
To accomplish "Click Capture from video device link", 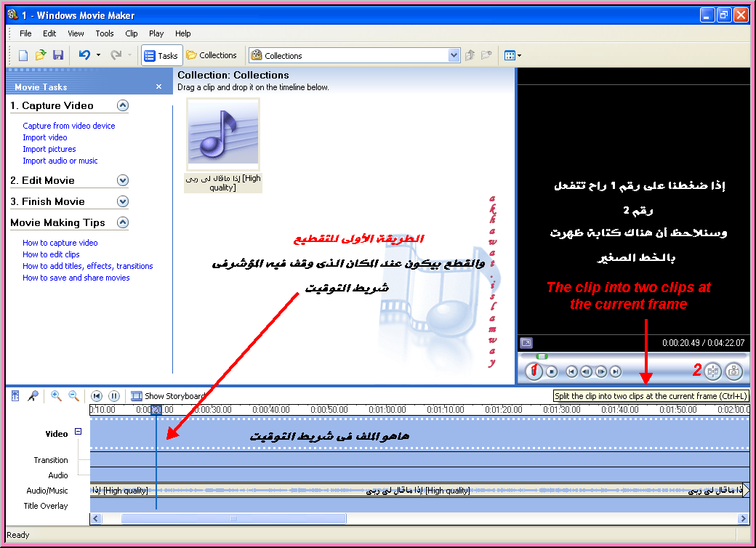I will pyautogui.click(x=69, y=126).
